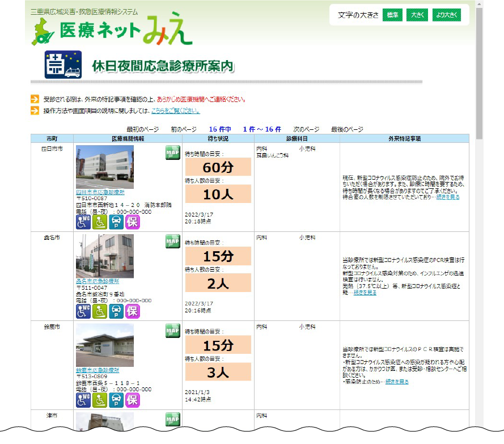The image size is (504, 444).
Task: Click 続きを見る in 桑名市 notes
Action: coord(365,292)
